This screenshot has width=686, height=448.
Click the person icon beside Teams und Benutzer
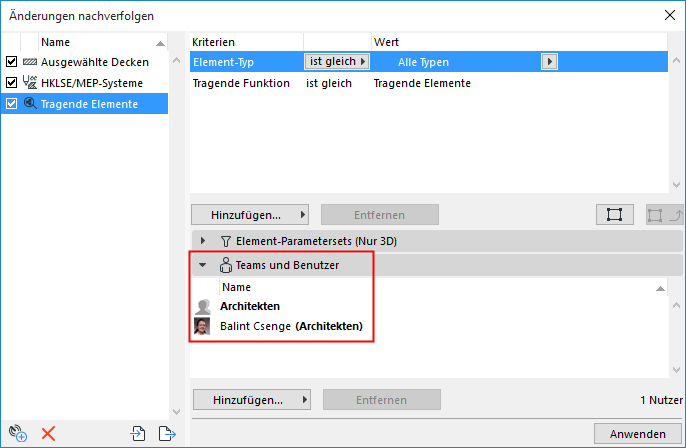coord(226,265)
